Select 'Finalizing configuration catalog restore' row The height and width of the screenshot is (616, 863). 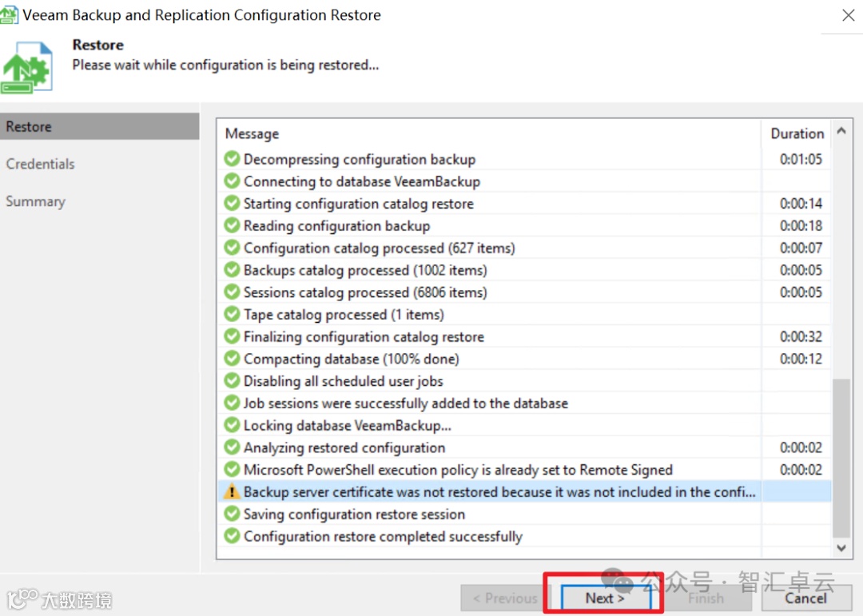524,336
